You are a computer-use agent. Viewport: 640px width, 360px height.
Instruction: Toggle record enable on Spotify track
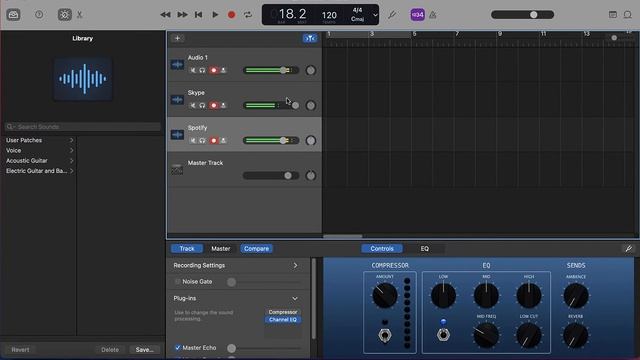click(x=213, y=140)
